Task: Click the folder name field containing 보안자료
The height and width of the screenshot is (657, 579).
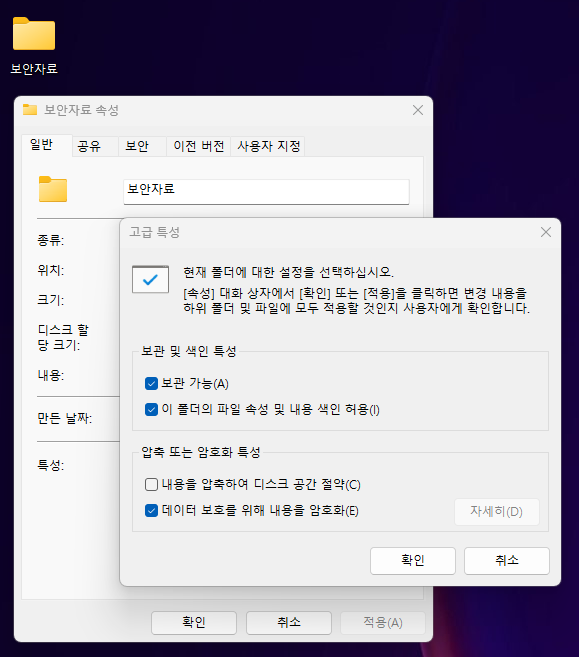Action: tap(266, 192)
